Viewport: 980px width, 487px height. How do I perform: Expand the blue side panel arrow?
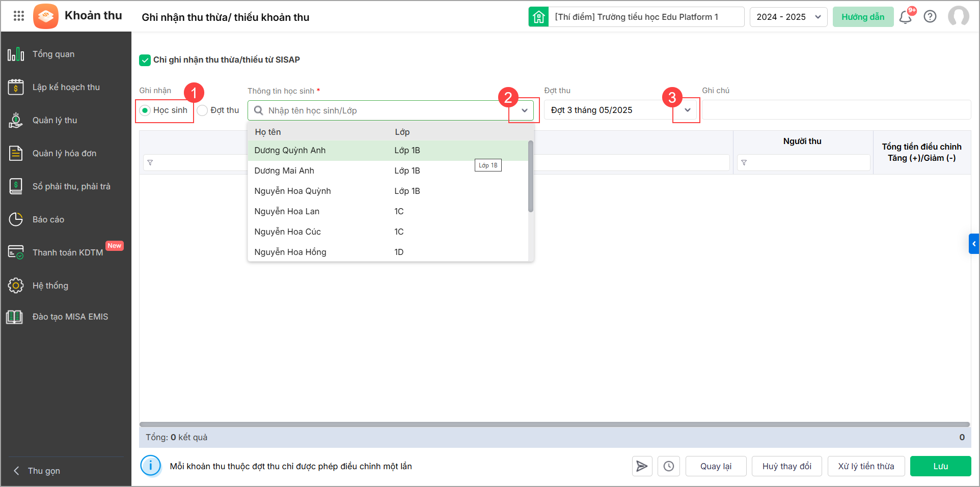[974, 244]
